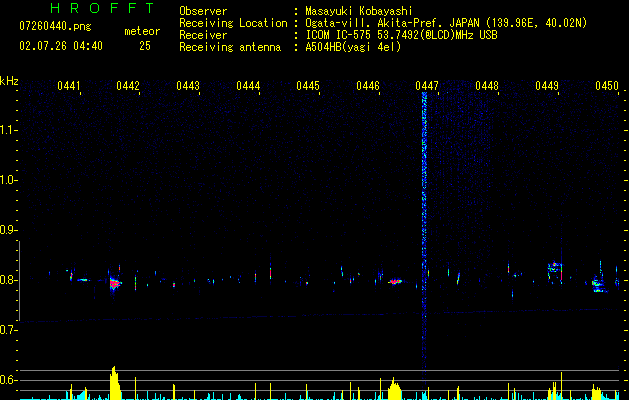Screen dimensions: 629x400
Task: Select observer name Masayuki Kobayashi
Action: tap(359, 11)
